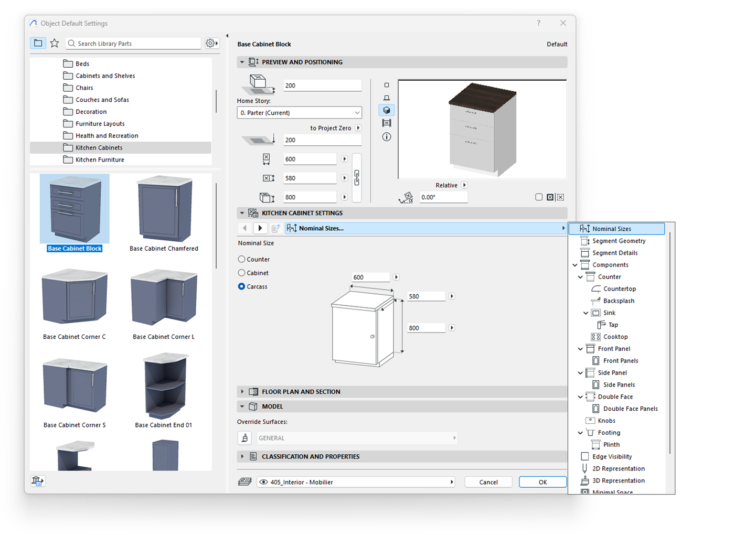Screen dimensions: 756x535
Task: Open library search settings gear
Action: pyautogui.click(x=211, y=43)
